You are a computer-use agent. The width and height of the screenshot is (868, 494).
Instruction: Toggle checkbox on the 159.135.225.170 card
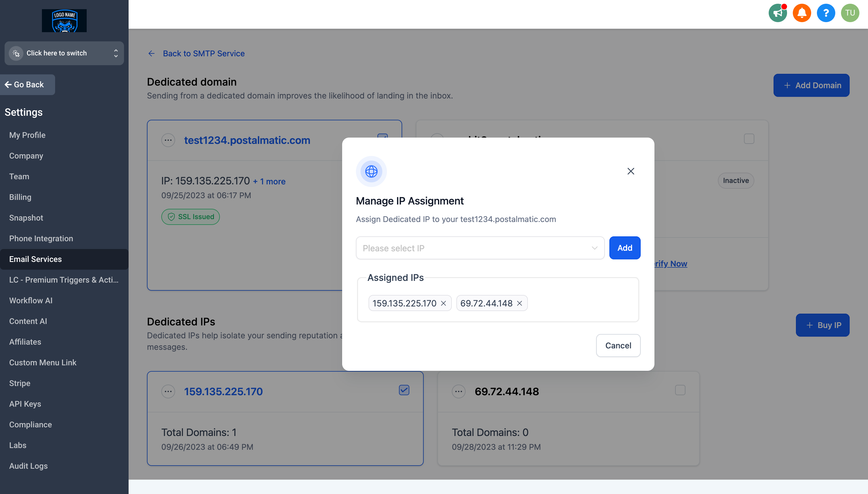pos(404,390)
